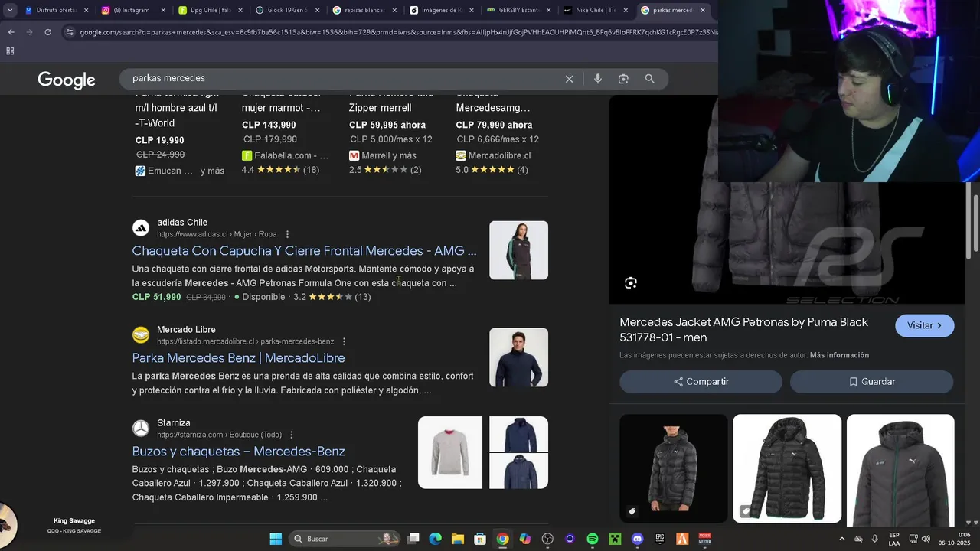Switch to the GERSBY Estante tab

[x=517, y=11]
